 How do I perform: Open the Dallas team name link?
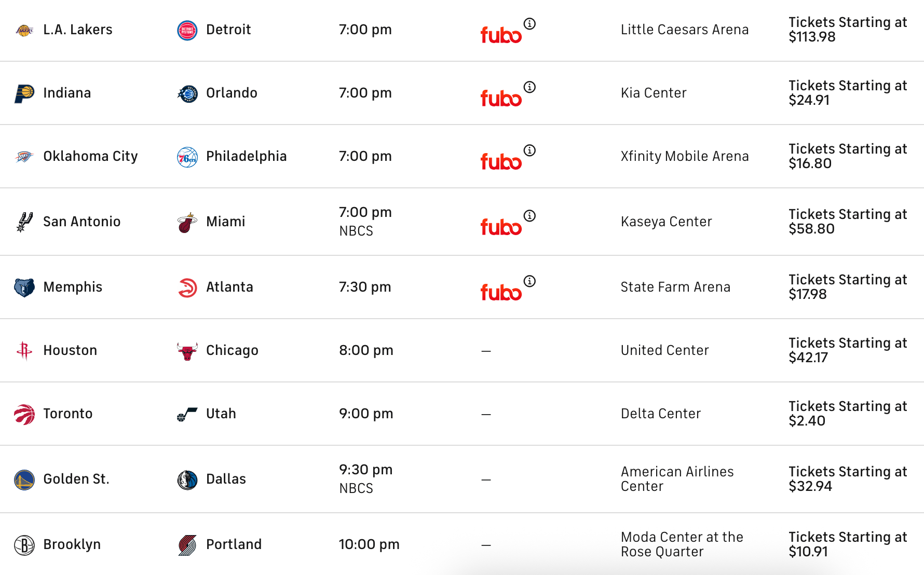(226, 479)
